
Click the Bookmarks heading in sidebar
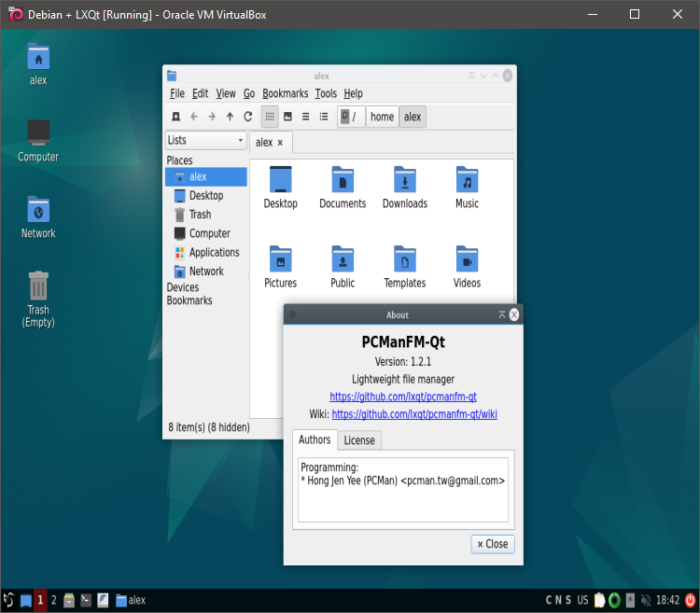click(x=189, y=300)
